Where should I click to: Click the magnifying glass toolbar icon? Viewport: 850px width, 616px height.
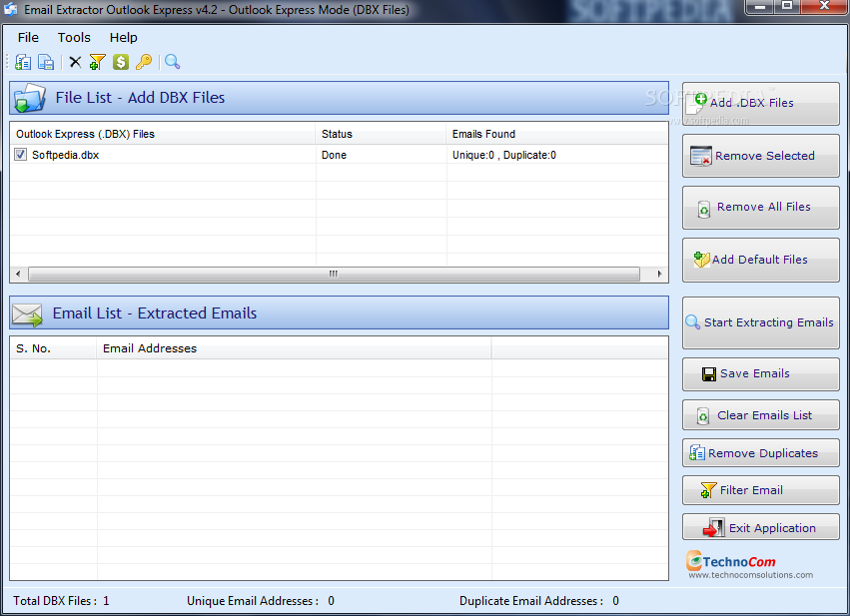pyautogui.click(x=173, y=62)
